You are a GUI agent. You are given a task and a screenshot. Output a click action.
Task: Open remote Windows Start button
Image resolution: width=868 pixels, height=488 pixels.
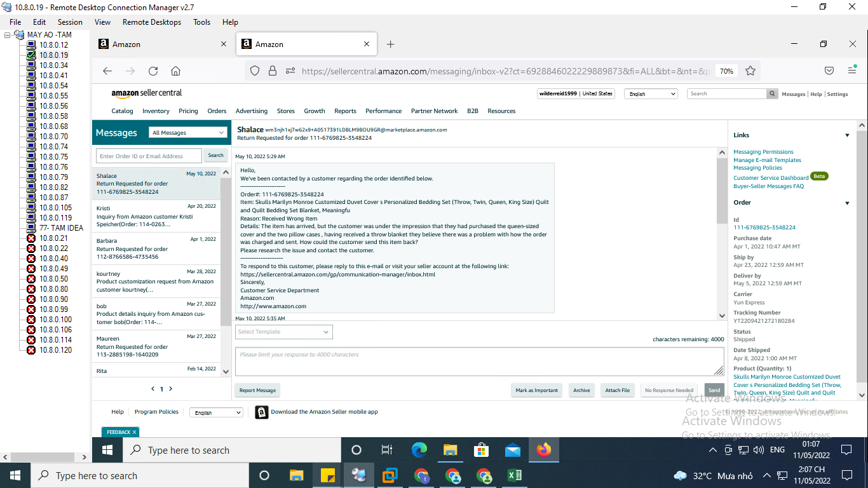pos(107,450)
